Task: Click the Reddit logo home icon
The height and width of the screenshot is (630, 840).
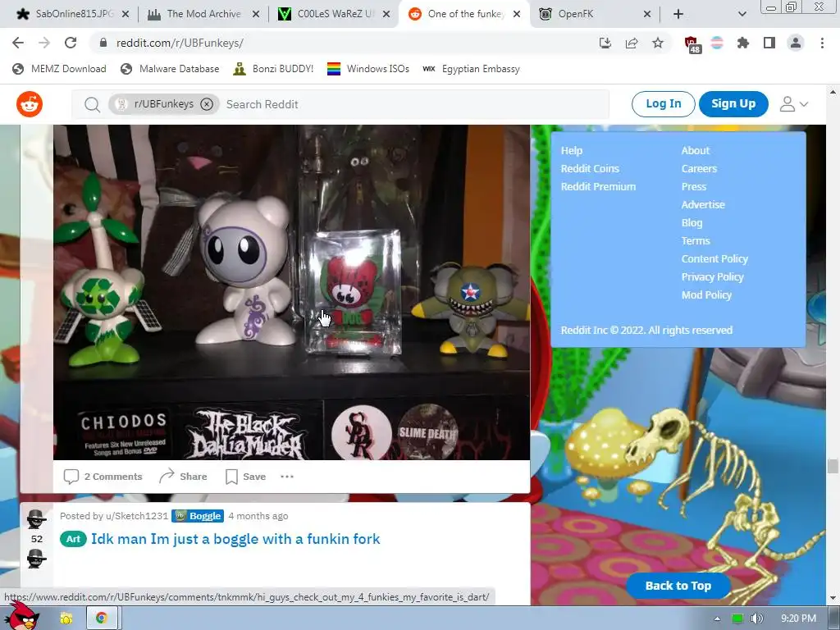Action: tap(30, 104)
